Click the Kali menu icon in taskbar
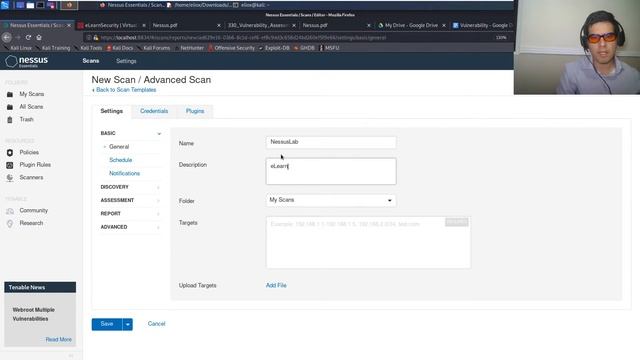This screenshot has width=640, height=360. click(5, 5)
